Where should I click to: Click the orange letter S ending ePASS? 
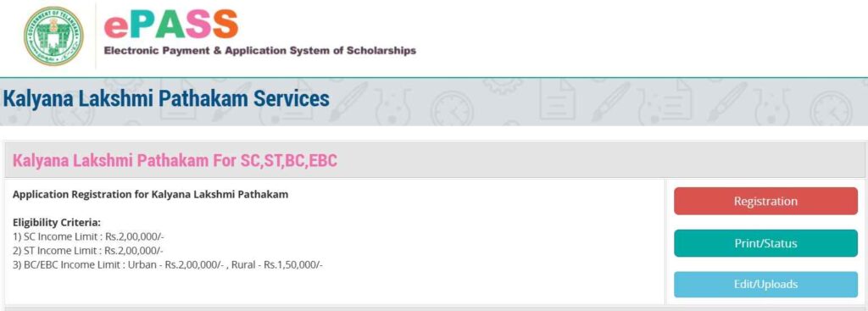point(225,24)
